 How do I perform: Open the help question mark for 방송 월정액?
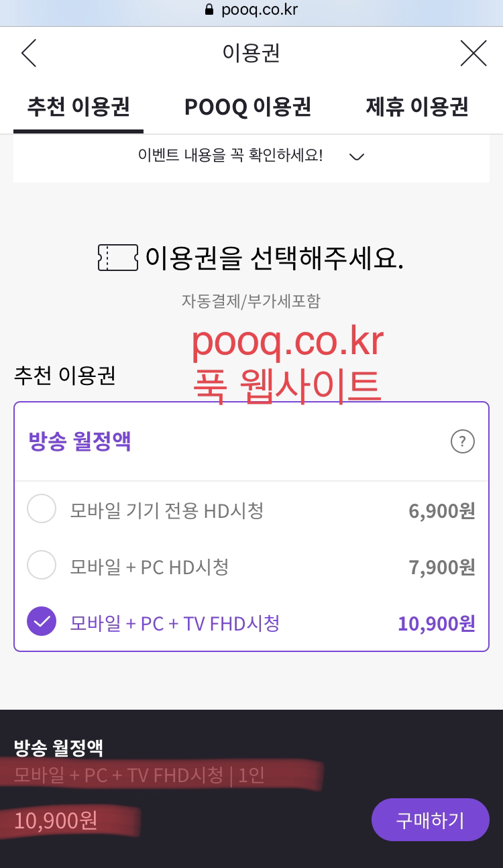point(462,442)
